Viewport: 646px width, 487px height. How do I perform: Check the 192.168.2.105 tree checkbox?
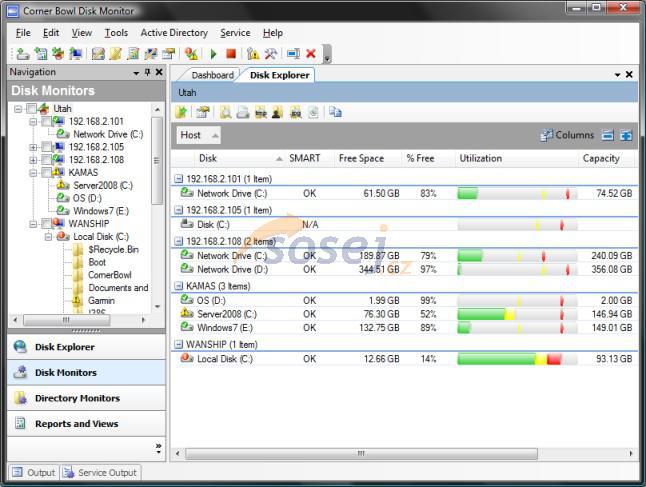click(x=47, y=147)
